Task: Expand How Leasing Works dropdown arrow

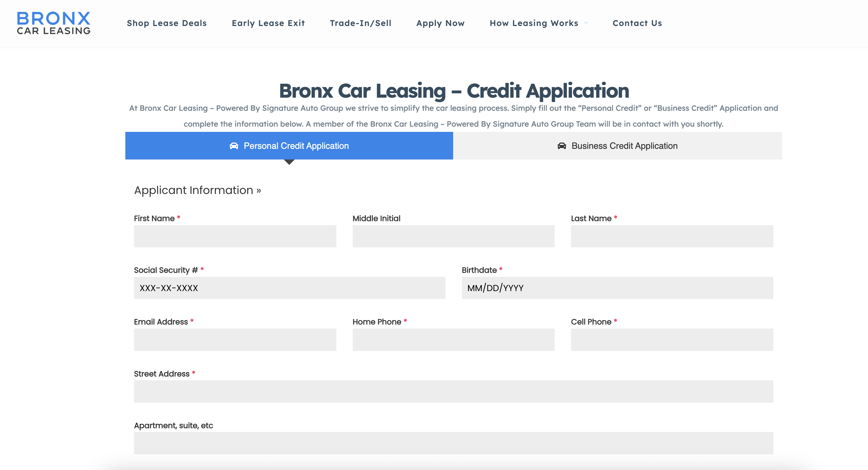Action: [x=586, y=23]
